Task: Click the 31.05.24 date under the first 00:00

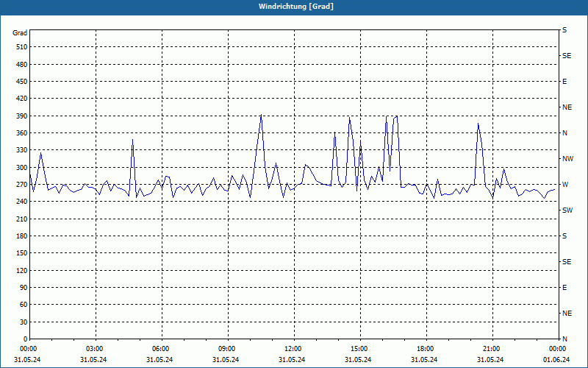Action: point(27,360)
